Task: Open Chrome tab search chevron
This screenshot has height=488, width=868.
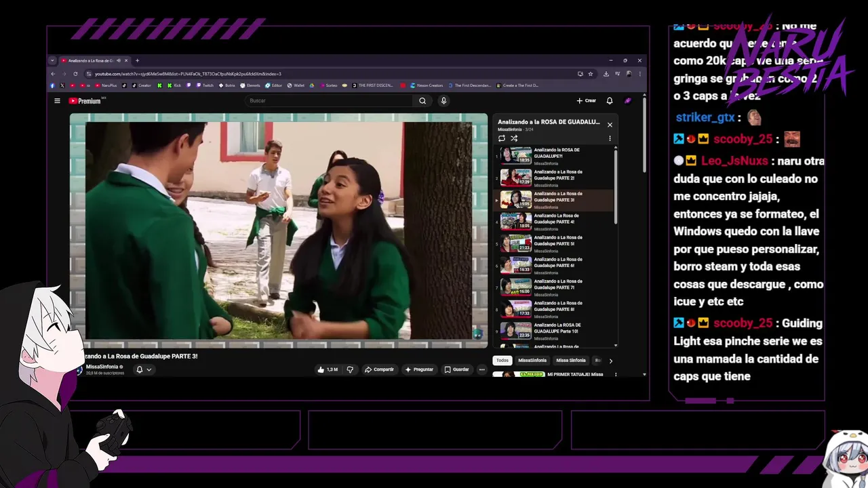Action: [x=52, y=60]
